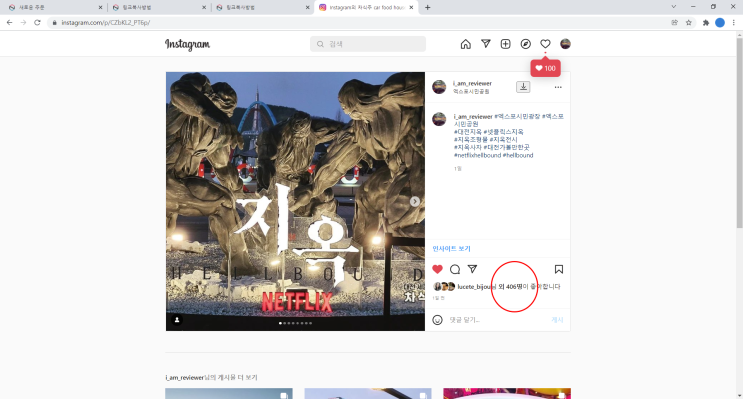Image resolution: width=743 pixels, height=399 pixels.
Task: Click the 100 likes notification bubble
Action: 545,68
